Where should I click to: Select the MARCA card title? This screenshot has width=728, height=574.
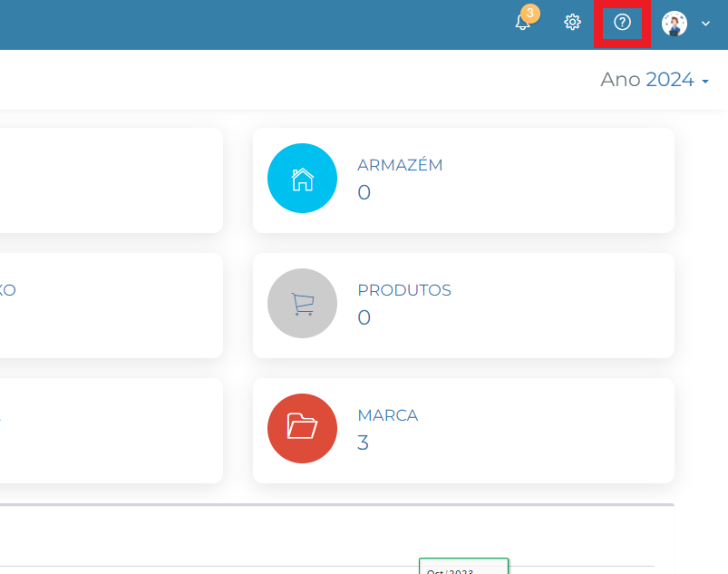click(x=388, y=414)
